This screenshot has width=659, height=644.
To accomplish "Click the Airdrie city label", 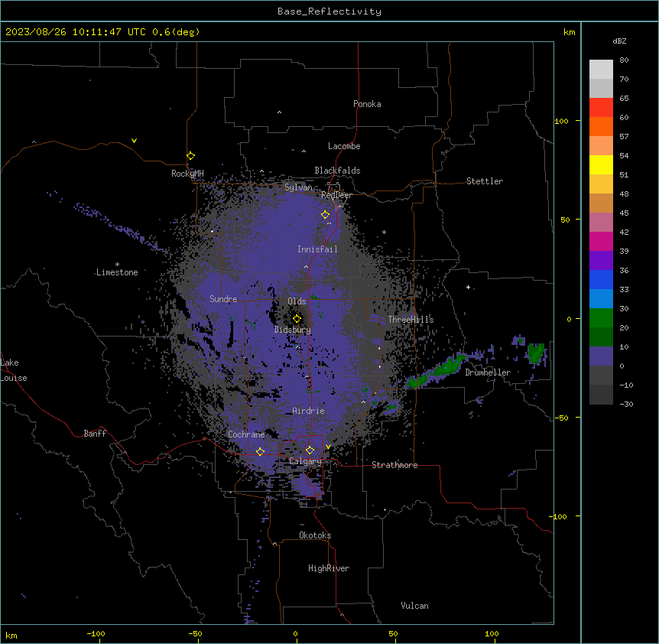I will pyautogui.click(x=308, y=411).
